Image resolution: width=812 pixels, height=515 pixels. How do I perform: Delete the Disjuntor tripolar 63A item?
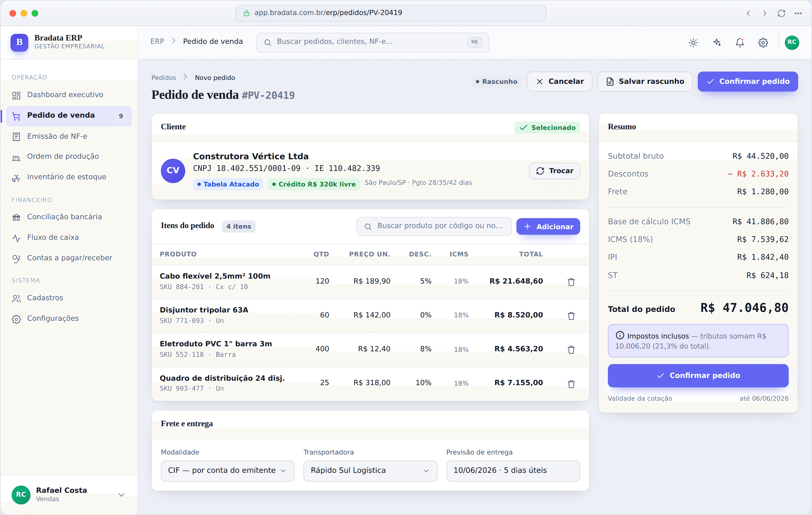[571, 315]
